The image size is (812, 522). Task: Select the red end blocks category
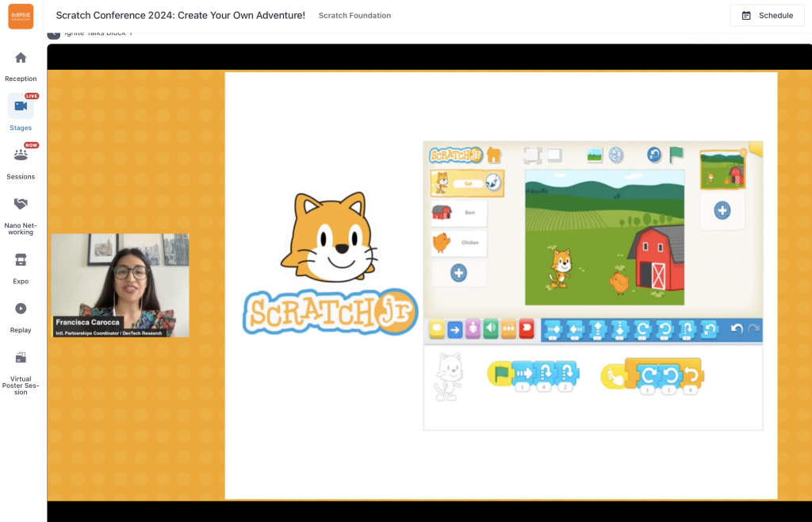point(527,329)
